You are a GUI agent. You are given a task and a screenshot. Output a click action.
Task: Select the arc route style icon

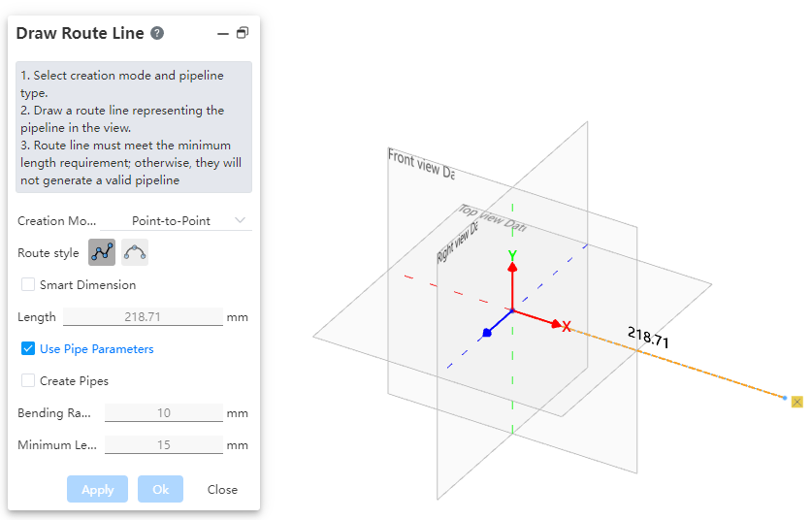coord(136,252)
